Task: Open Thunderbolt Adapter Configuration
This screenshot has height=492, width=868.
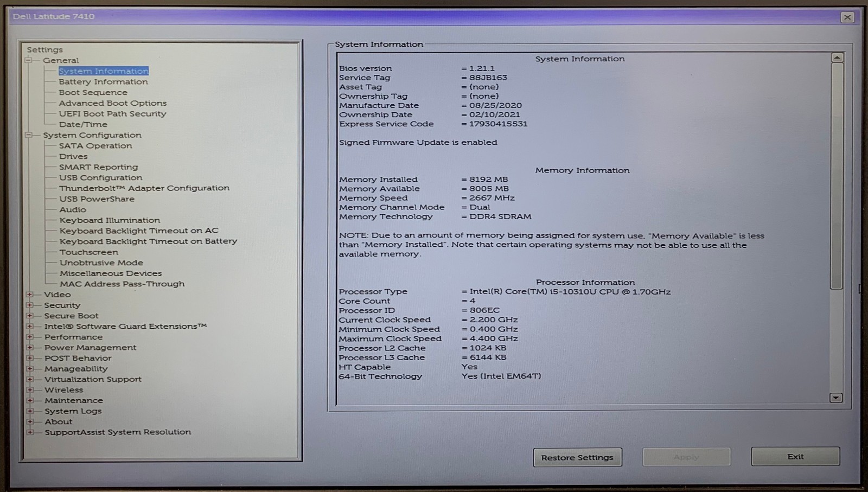Action: tap(144, 188)
